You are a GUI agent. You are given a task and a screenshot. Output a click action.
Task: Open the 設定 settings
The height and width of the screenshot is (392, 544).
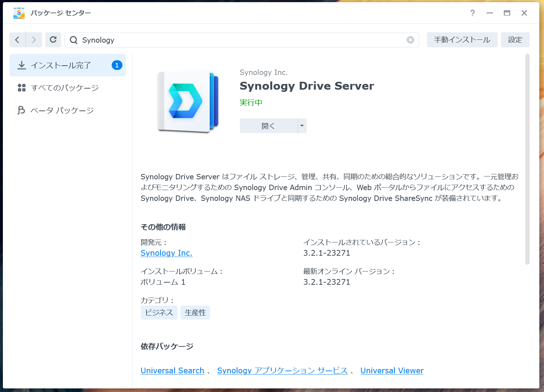tap(515, 39)
